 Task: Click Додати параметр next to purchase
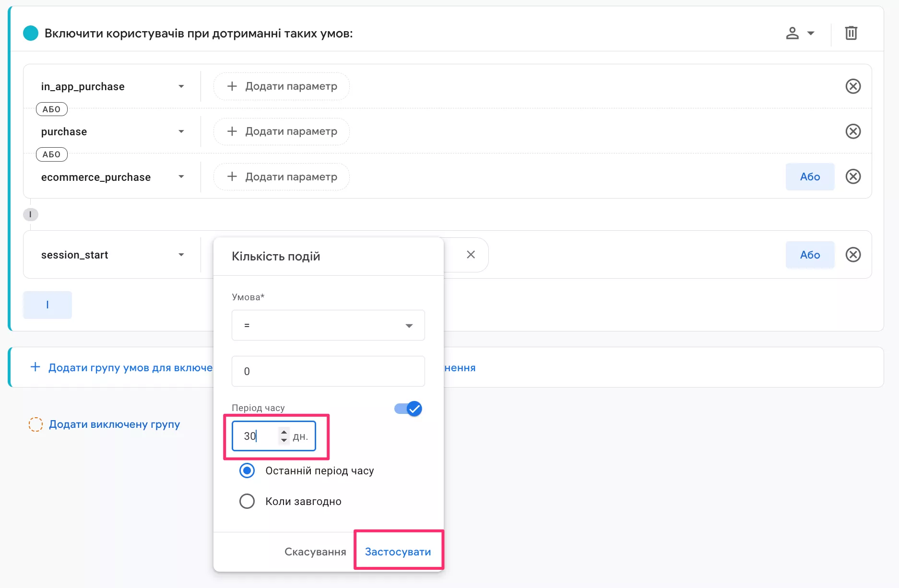pos(282,131)
